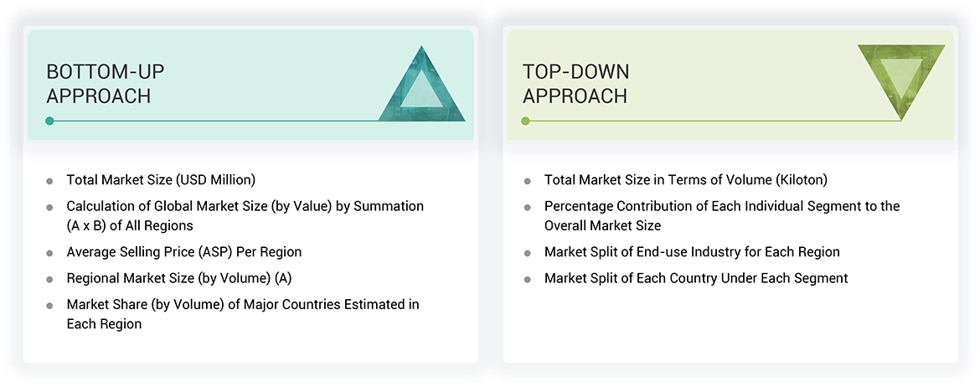The width and height of the screenshot is (980, 387).
Task: Click bullet beside Total Market Size (USD Million)
Action: point(50,180)
